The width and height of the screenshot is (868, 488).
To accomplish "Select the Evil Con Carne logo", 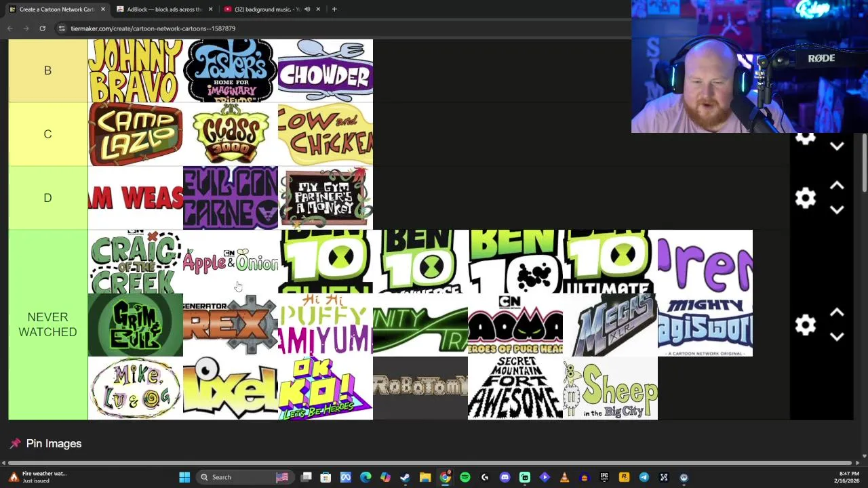I will 231,198.
